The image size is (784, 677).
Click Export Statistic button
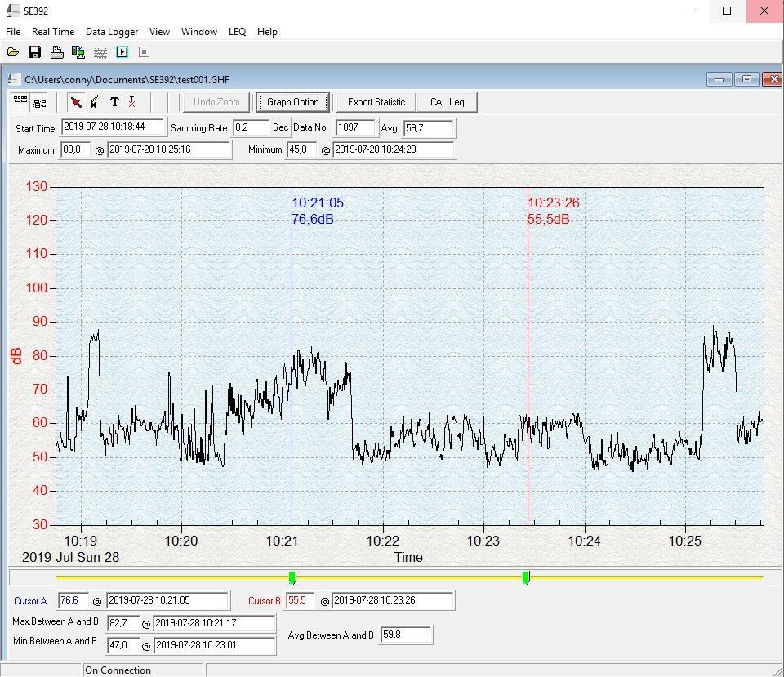(376, 102)
